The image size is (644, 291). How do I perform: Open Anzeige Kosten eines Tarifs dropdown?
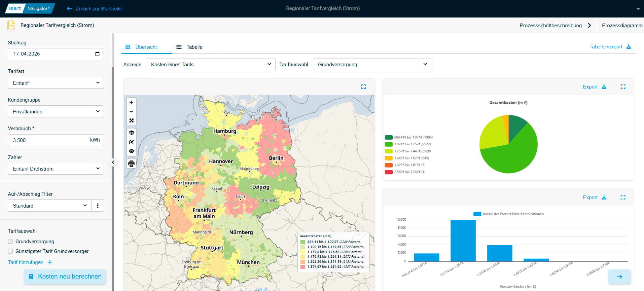point(211,65)
